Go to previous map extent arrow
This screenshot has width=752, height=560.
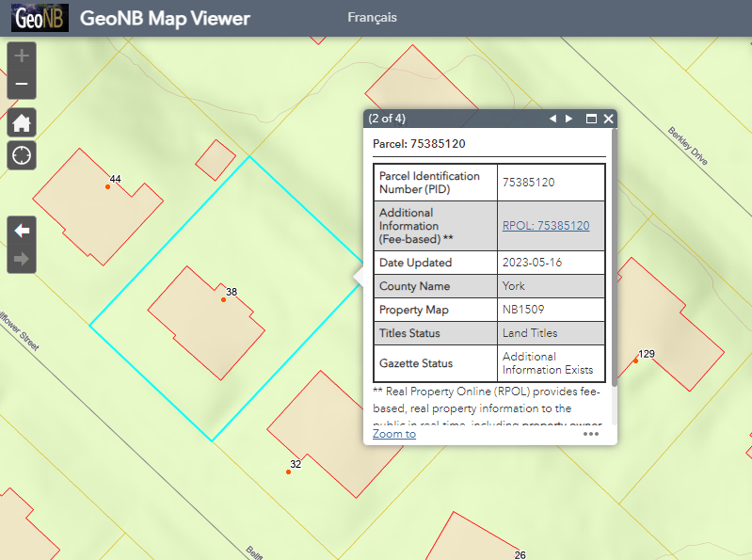click(x=22, y=231)
